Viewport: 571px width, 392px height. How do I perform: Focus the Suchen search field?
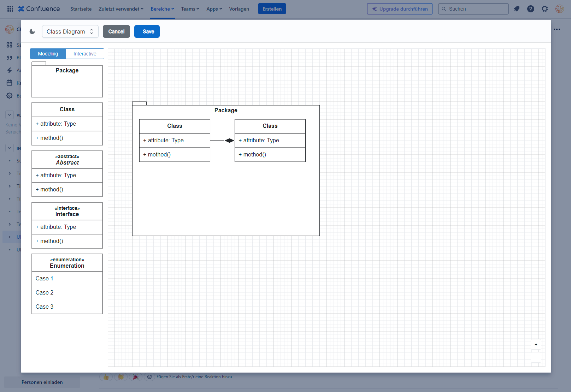(x=473, y=9)
